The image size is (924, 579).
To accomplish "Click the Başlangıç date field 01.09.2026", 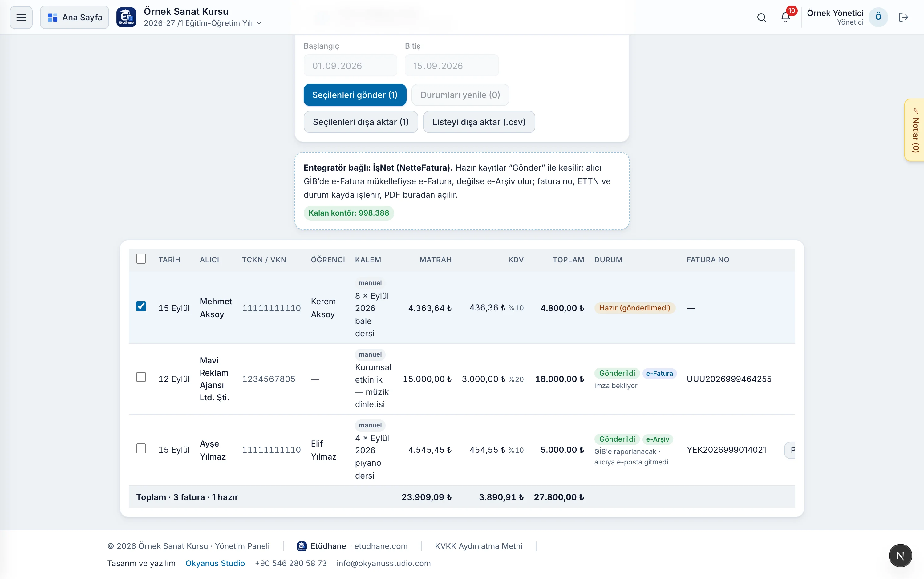I will coord(351,66).
